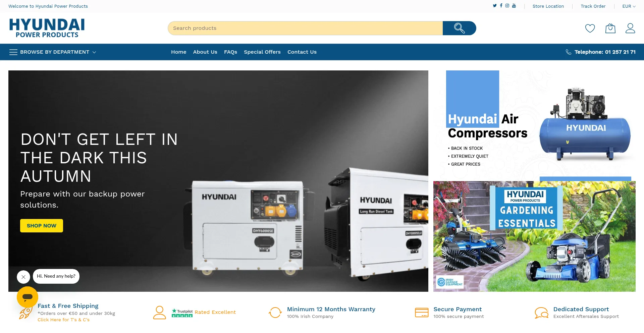Viewport: 644px width, 333px height.
Task: Click the Dedicated Support heading
Action: click(x=581, y=309)
